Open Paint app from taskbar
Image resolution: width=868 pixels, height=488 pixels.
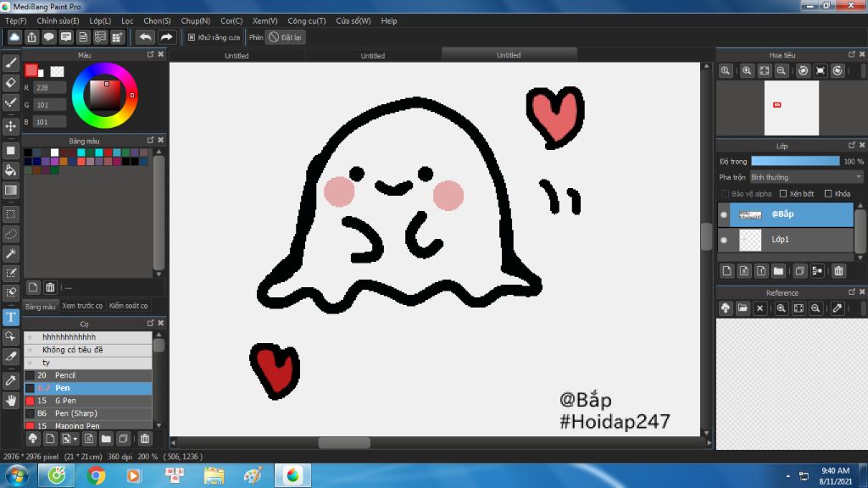[x=253, y=476]
